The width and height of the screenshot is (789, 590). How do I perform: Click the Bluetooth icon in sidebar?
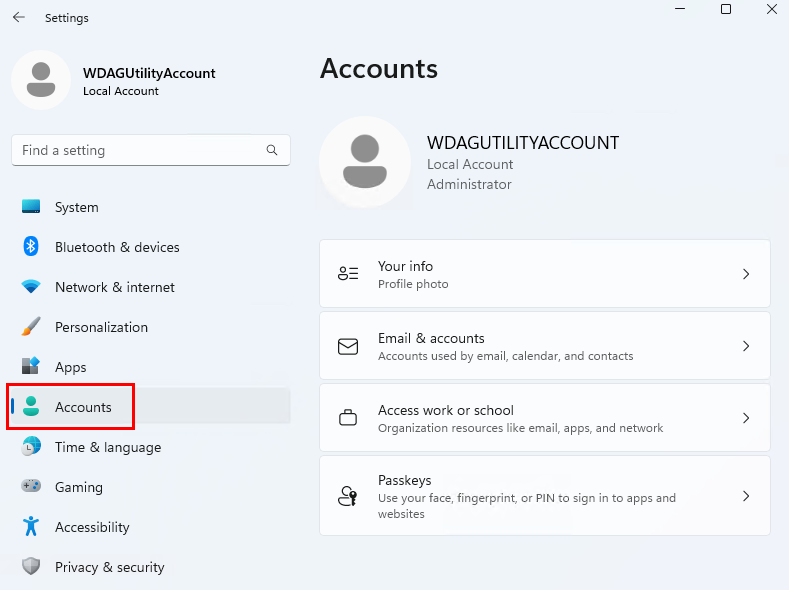coord(31,246)
